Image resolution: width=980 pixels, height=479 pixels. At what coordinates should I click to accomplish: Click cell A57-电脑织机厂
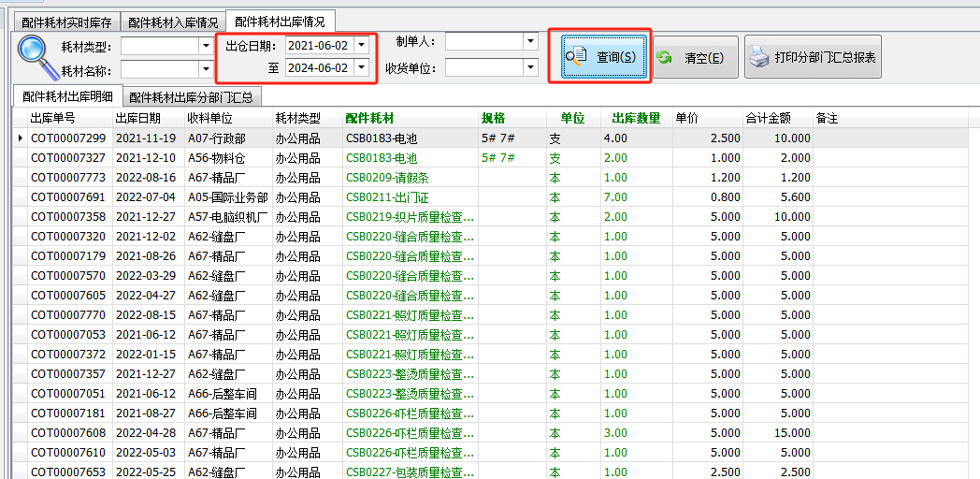(228, 217)
